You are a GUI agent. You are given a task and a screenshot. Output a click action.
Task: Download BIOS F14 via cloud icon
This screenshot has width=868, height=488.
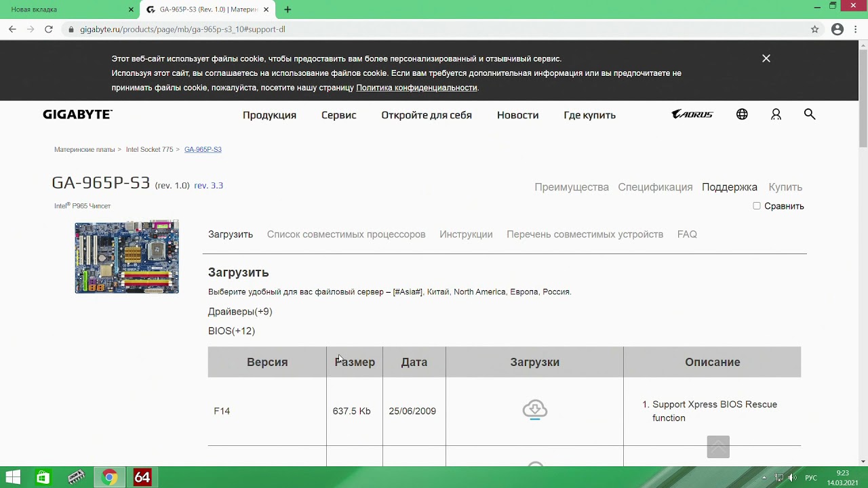point(535,409)
